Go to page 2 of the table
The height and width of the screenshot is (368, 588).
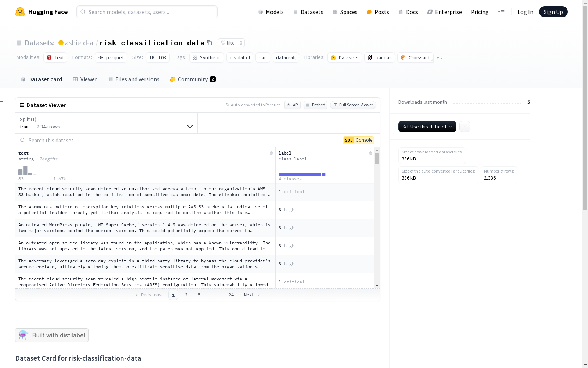pos(186,295)
